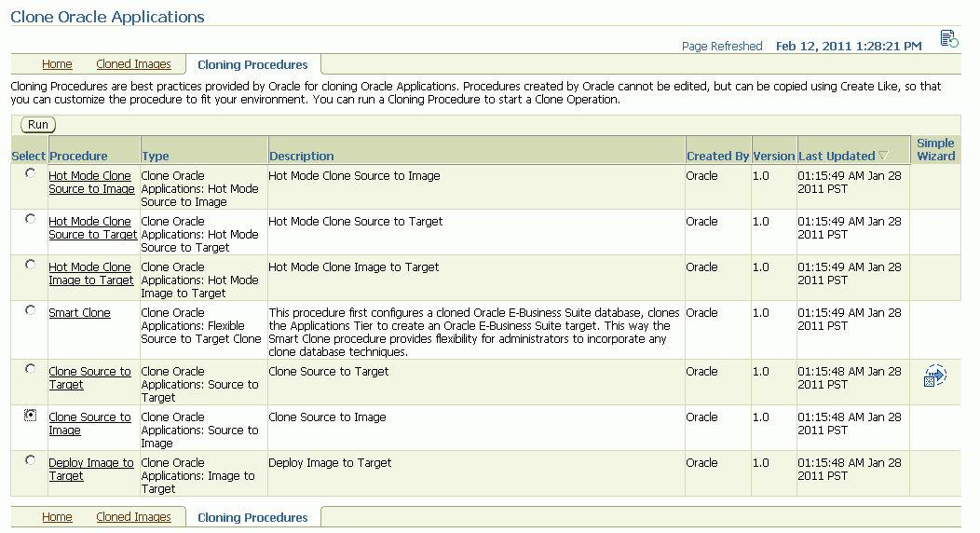This screenshot has height=533, width=980.
Task: Open Clone Source to Image procedure link
Action: point(90,424)
